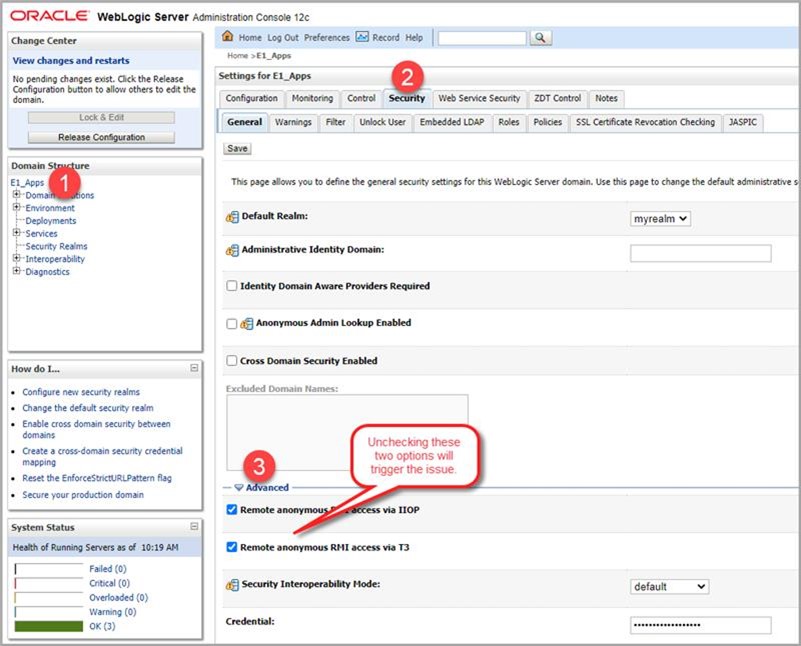Open the Preferences link
This screenshot has width=801, height=646.
coord(327,38)
